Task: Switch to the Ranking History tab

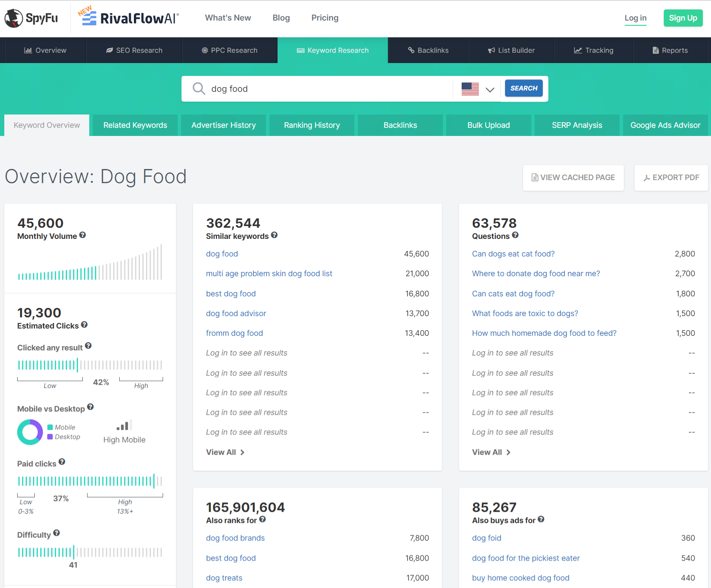Action: tap(312, 125)
